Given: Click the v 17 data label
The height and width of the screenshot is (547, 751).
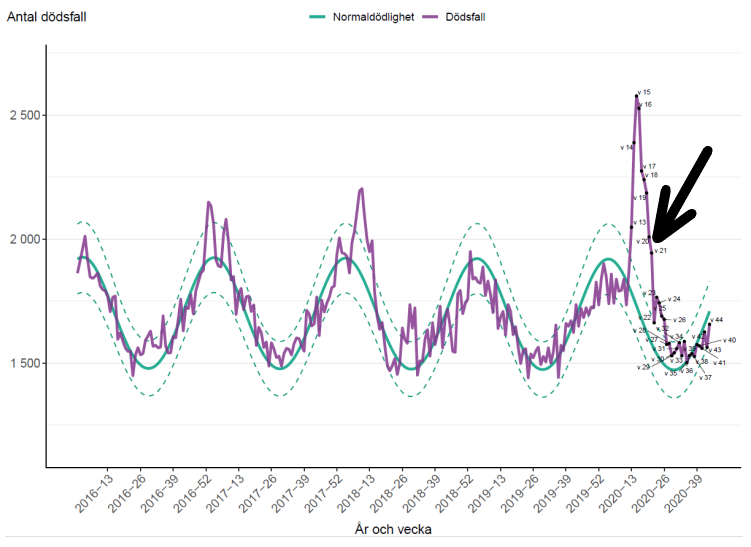Looking at the screenshot, I should pyautogui.click(x=649, y=166).
